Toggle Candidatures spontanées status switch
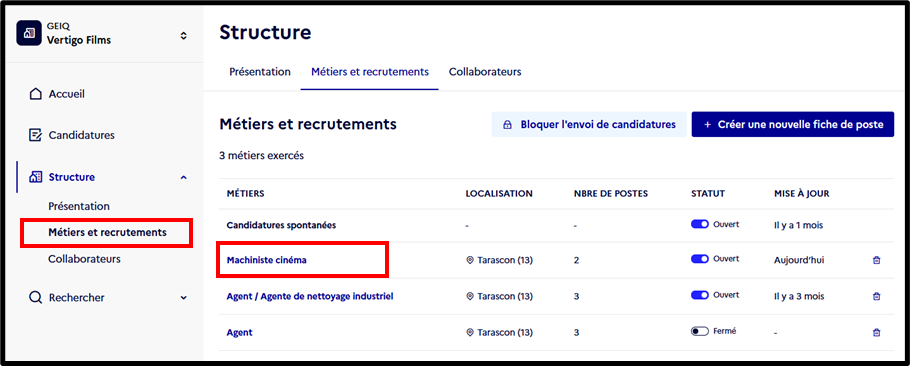 point(700,224)
